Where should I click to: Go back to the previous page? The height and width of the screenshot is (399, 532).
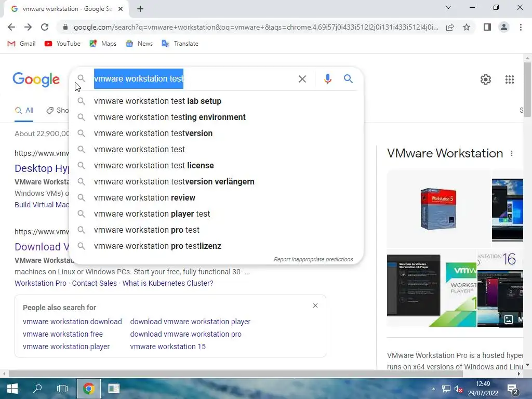pos(11,27)
